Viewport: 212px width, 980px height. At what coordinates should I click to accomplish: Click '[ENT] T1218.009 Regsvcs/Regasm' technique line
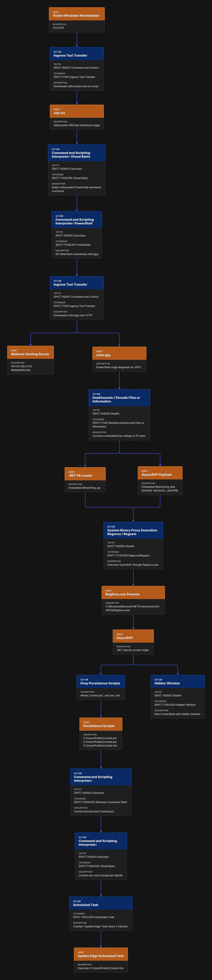point(128,555)
